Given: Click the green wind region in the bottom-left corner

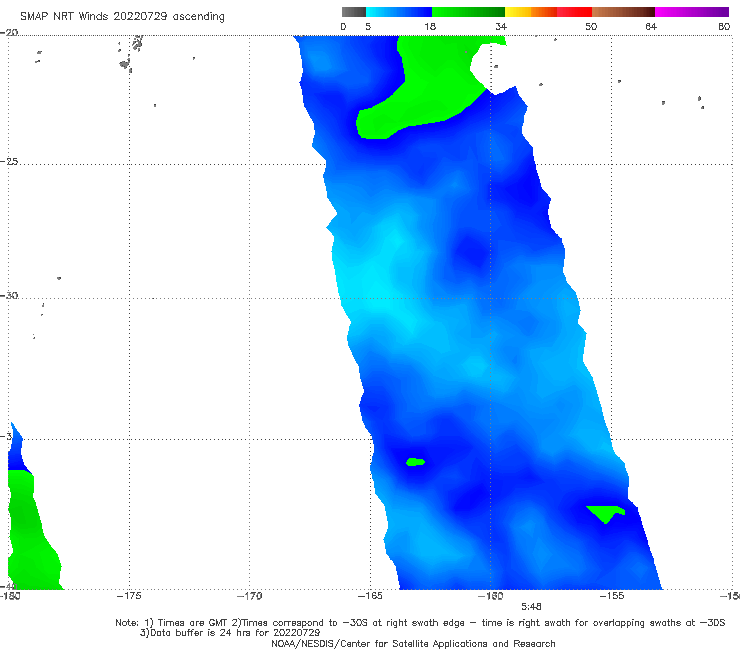Looking at the screenshot, I should pyautogui.click(x=31, y=533).
